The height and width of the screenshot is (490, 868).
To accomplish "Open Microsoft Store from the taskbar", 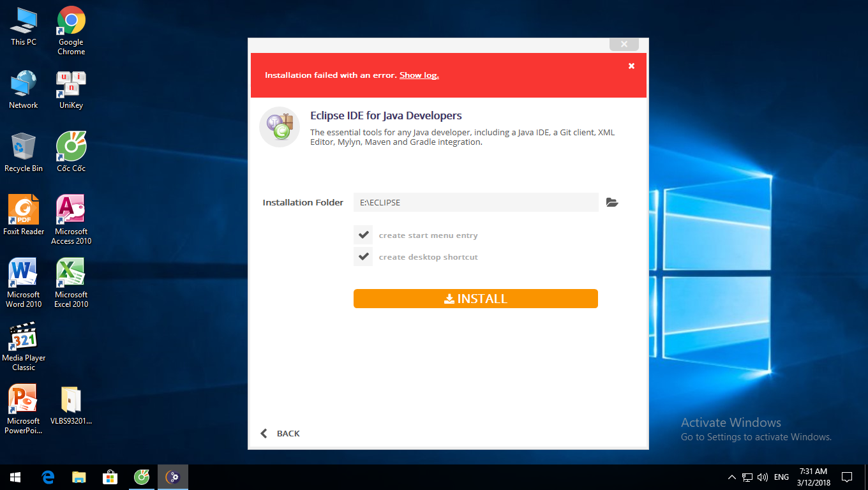I will (110, 477).
